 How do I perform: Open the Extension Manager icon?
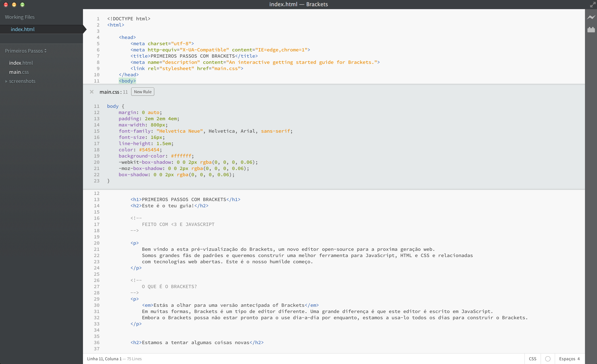pyautogui.click(x=591, y=30)
